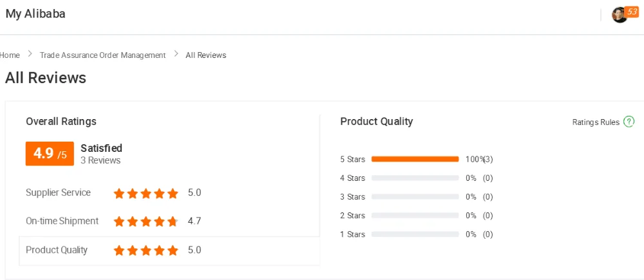
Task: Click the On-time Shipment star rating
Action: point(146,221)
